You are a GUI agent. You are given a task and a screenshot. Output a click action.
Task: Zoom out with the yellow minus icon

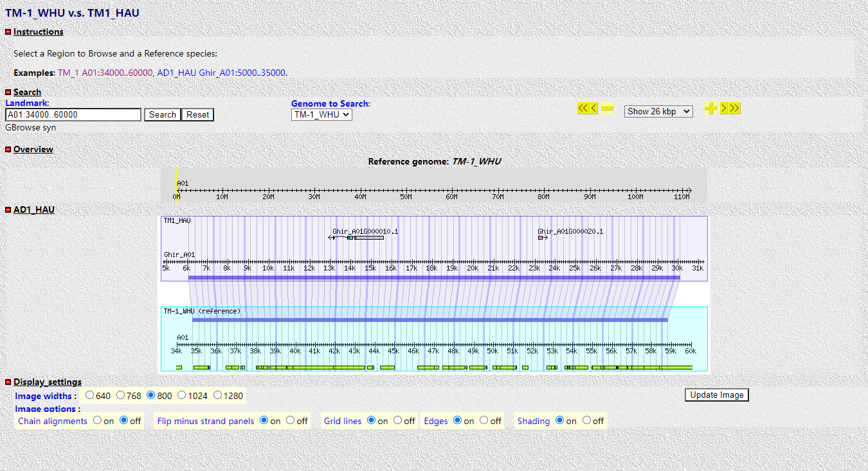click(607, 109)
